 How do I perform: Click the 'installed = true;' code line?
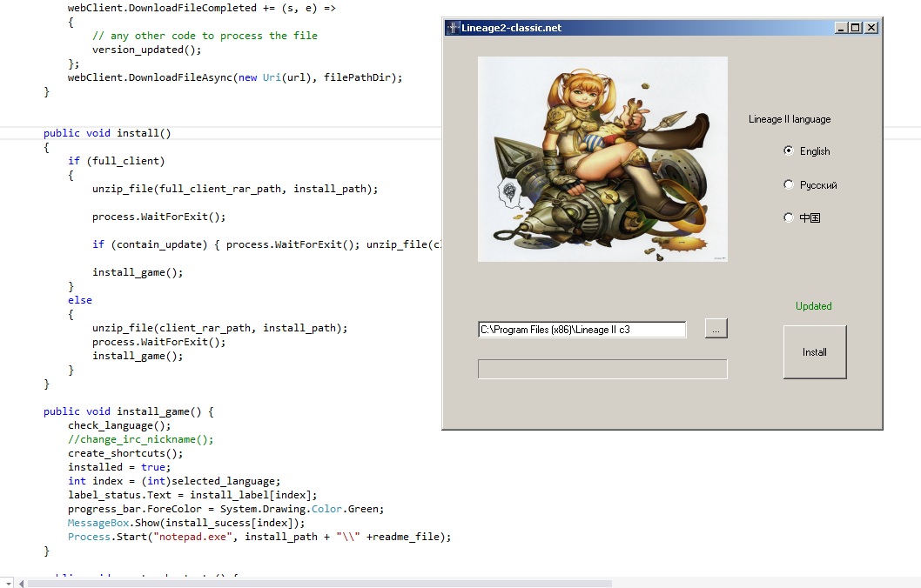coord(119,467)
